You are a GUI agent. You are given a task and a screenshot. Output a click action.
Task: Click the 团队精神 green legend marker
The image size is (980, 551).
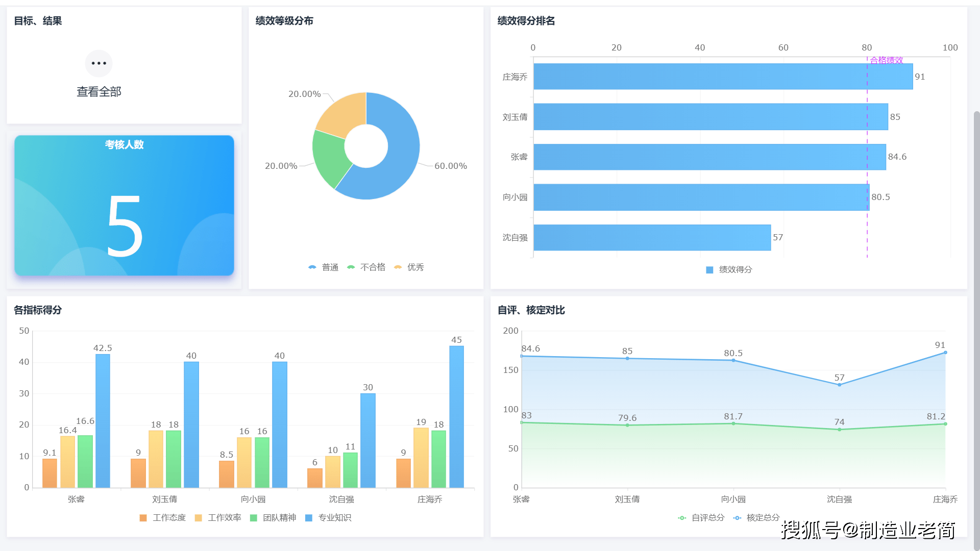click(253, 518)
